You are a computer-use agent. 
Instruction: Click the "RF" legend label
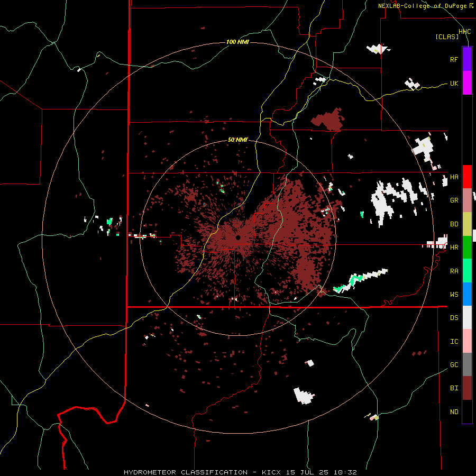[454, 59]
